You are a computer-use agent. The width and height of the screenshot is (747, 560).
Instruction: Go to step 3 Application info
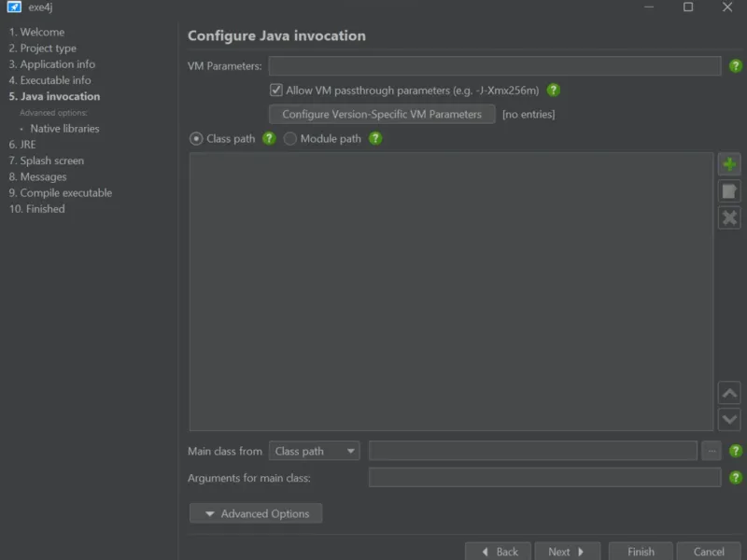pyautogui.click(x=52, y=64)
